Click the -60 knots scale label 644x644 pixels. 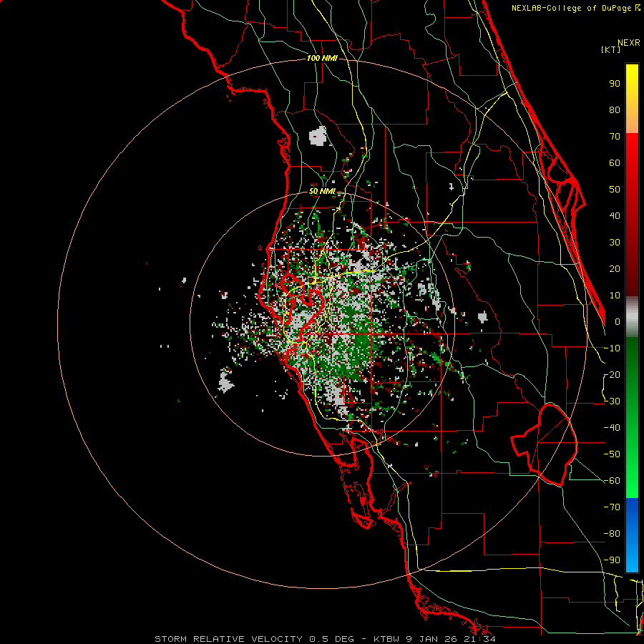click(612, 481)
